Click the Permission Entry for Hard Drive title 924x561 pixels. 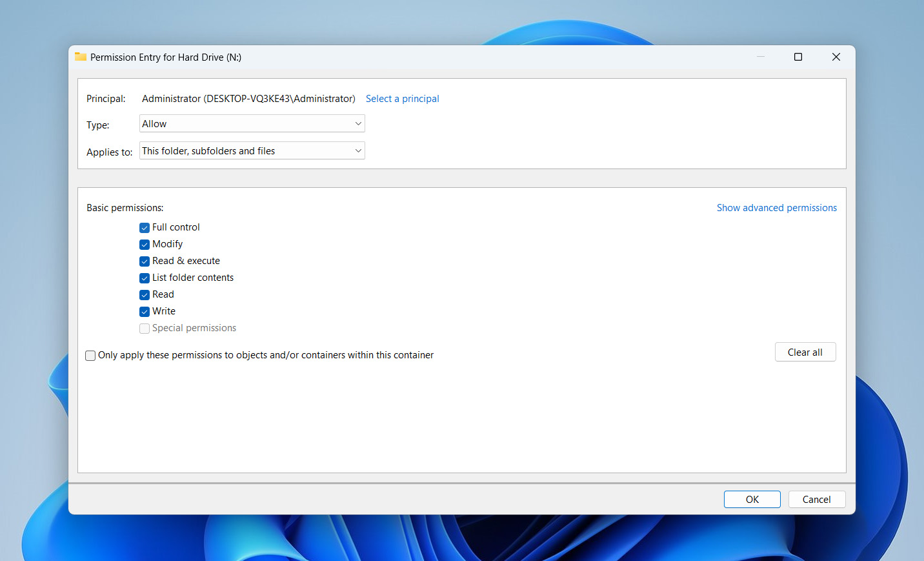(x=166, y=57)
